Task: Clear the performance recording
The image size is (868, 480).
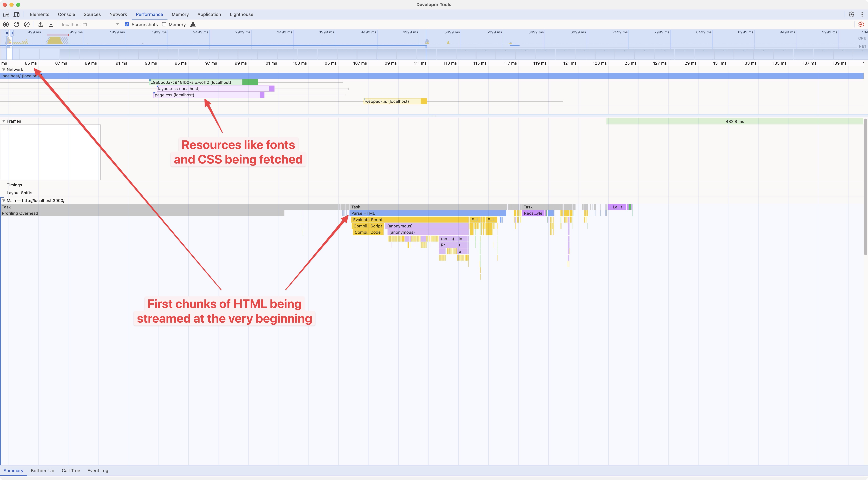Action: (27, 25)
